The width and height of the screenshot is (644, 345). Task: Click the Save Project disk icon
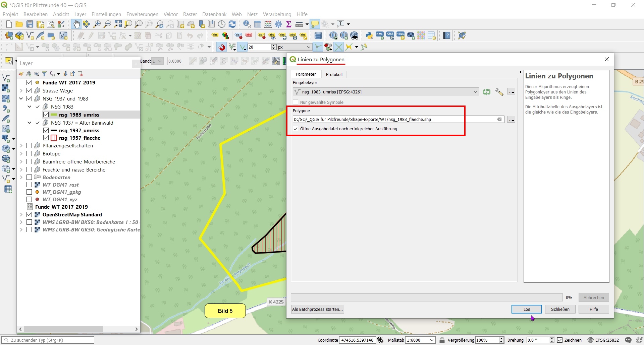tap(30, 24)
